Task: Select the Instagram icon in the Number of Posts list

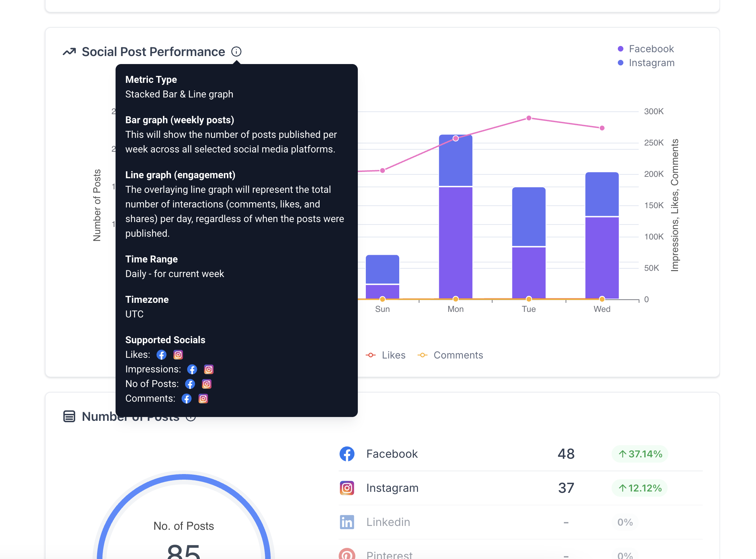Action: [x=347, y=488]
